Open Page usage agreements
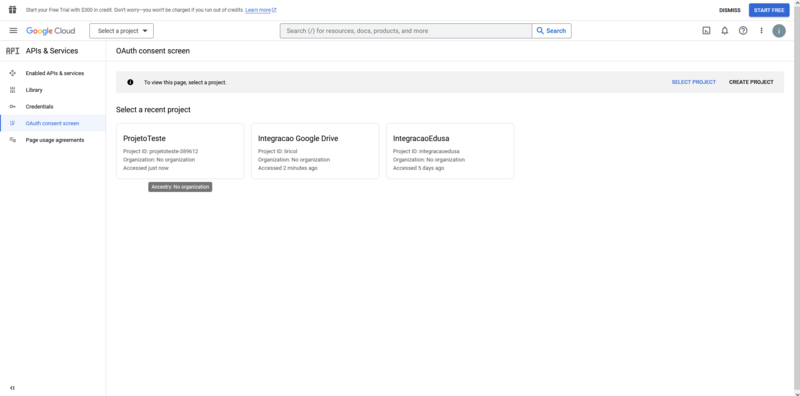 coord(53,140)
